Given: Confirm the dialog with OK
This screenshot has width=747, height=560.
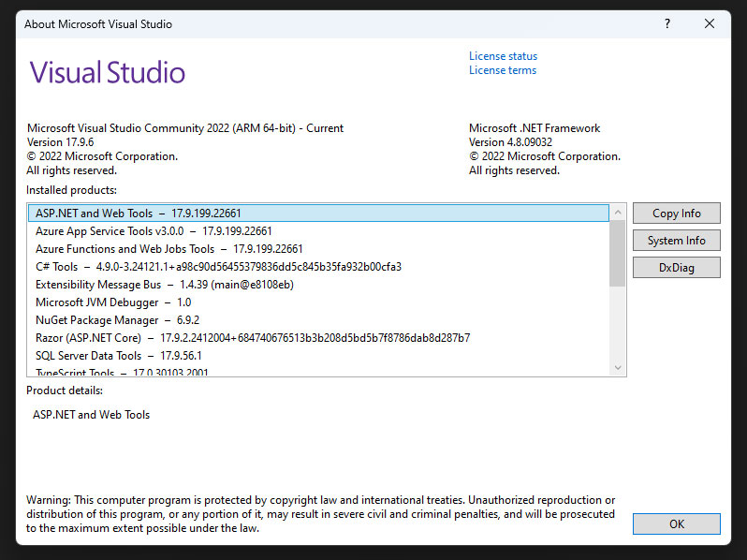Looking at the screenshot, I should pos(677,523).
